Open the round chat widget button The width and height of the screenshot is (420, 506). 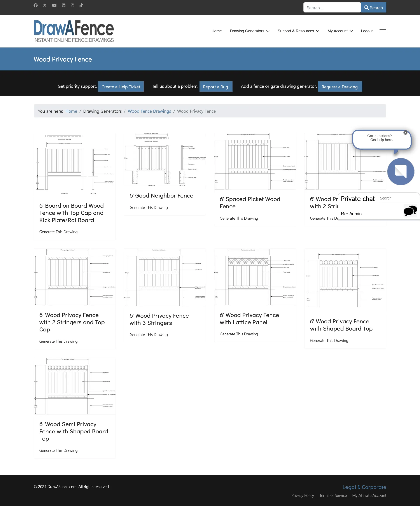coord(401,172)
